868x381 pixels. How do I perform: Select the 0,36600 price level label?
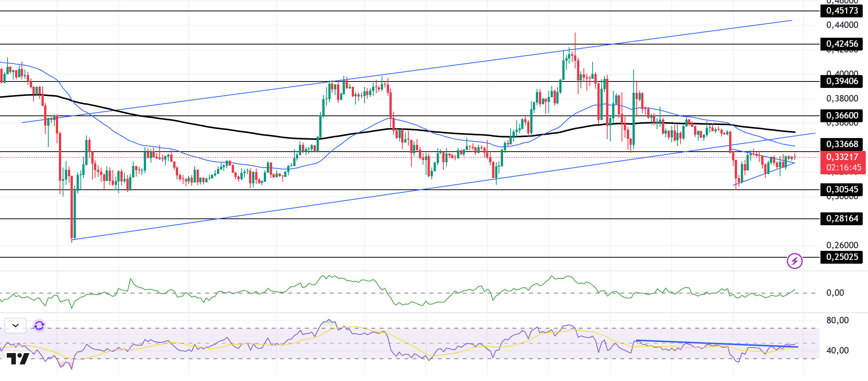(x=842, y=115)
